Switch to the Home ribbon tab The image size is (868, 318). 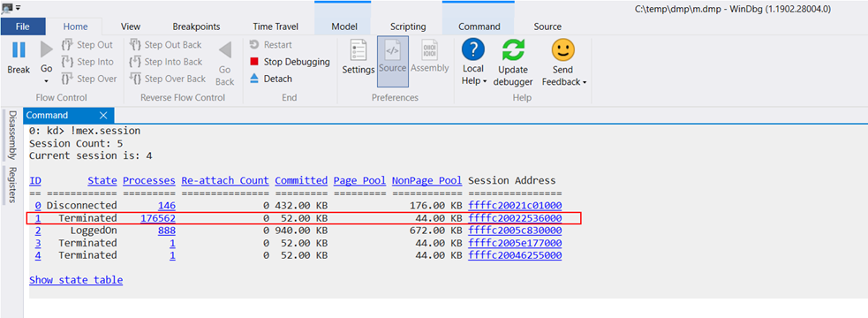coord(75,26)
